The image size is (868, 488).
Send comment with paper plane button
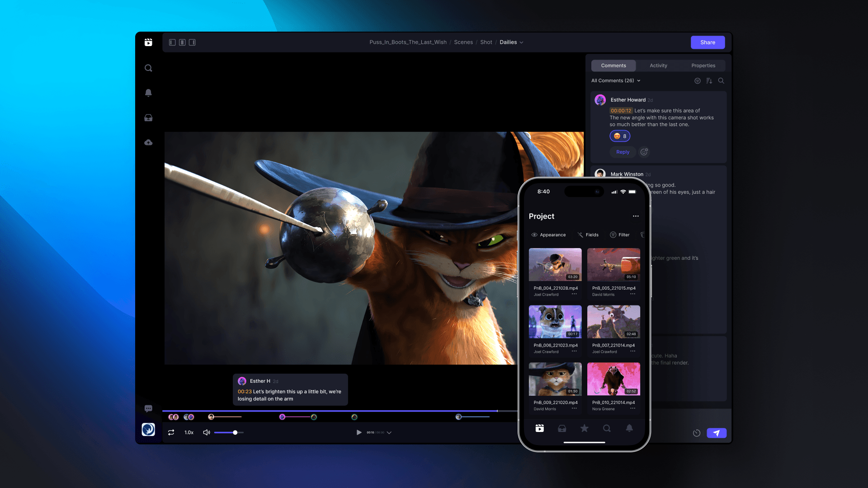click(717, 433)
